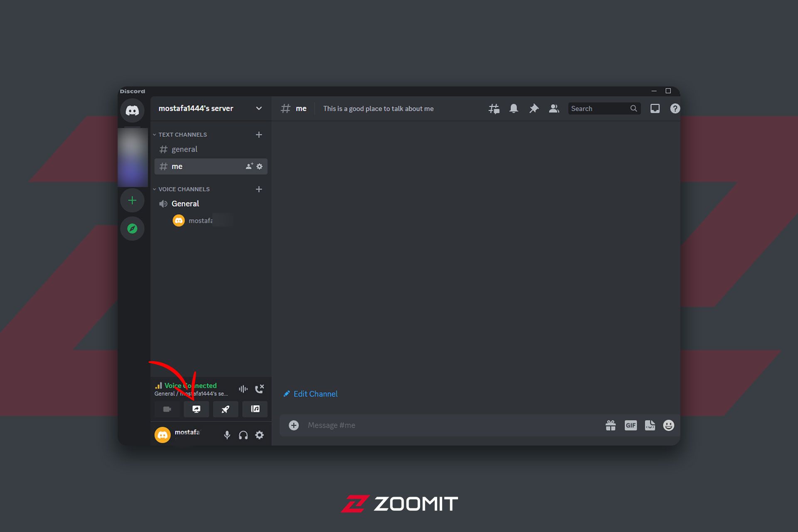Create a new text channel plus

coord(259,135)
